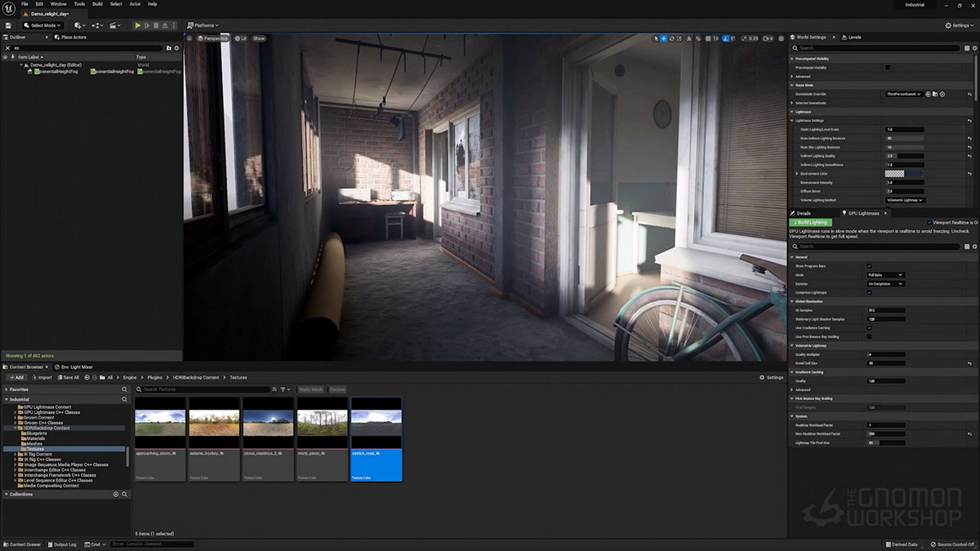
Task: Open the Build menu
Action: pyautogui.click(x=98, y=4)
